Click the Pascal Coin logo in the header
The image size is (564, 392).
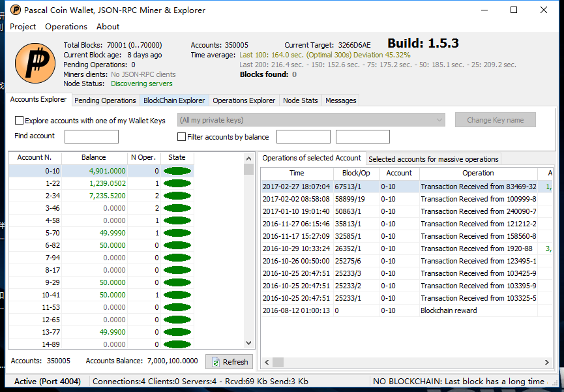click(x=35, y=63)
